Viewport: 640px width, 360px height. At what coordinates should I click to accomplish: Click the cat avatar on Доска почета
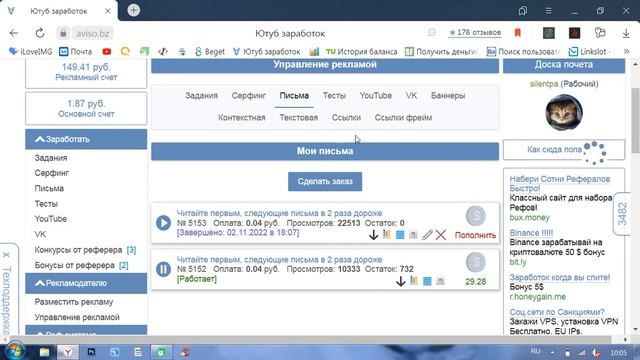pyautogui.click(x=564, y=112)
